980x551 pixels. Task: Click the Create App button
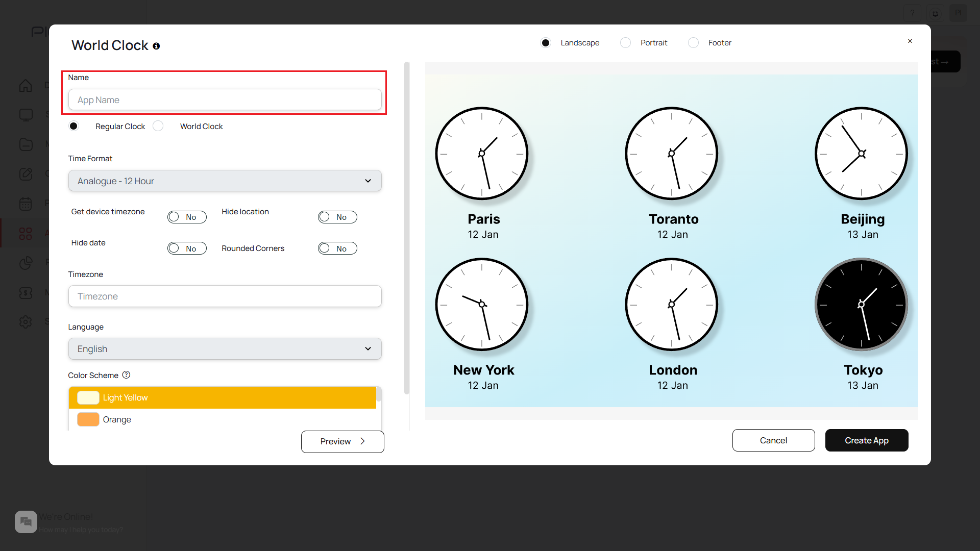(866, 440)
